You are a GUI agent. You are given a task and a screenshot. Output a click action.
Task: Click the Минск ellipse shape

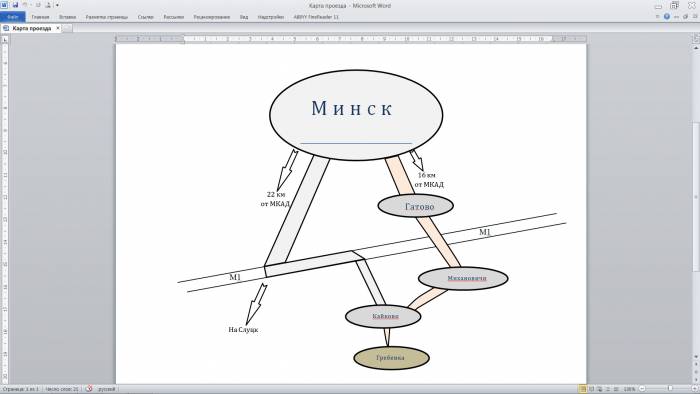[356, 115]
